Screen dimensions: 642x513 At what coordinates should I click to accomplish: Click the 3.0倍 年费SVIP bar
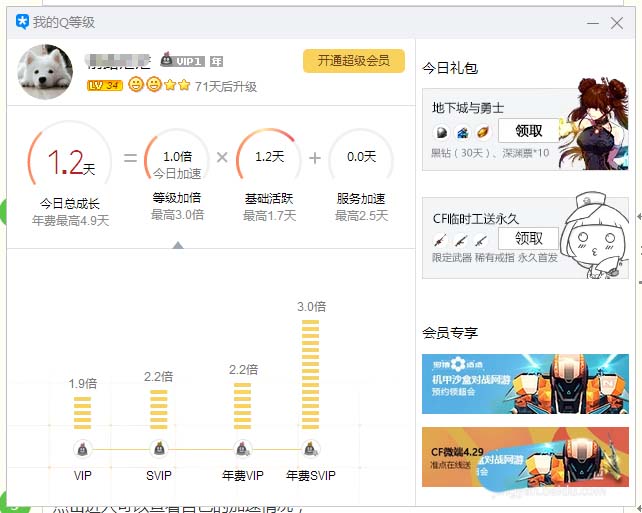(310, 375)
